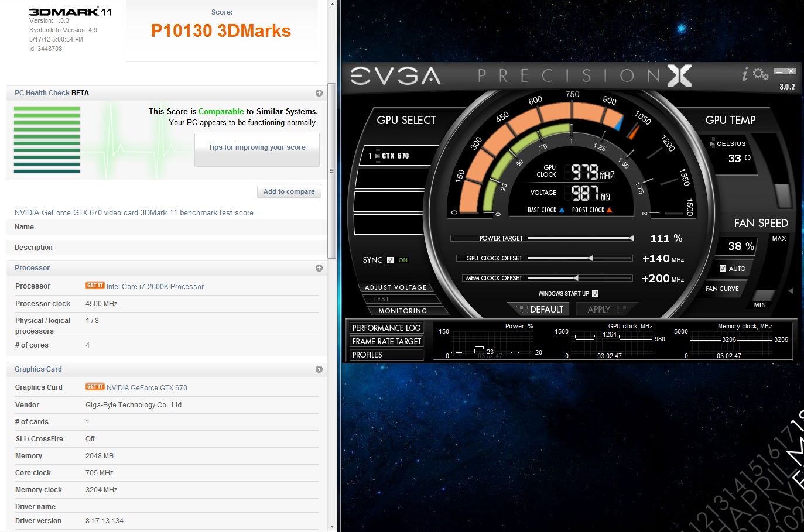The image size is (804, 532).
Task: Click the 3204 MHz memory clock value
Action: tap(101, 490)
